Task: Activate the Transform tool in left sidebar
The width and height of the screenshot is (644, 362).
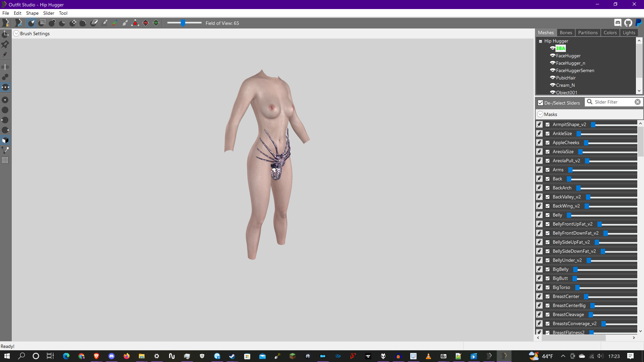Action: pos(5,34)
